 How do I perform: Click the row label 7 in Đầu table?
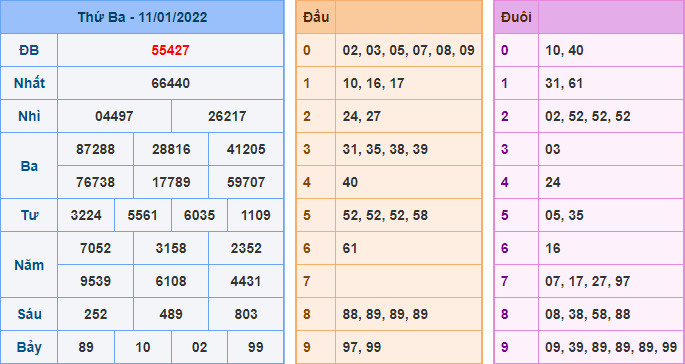coord(307,281)
